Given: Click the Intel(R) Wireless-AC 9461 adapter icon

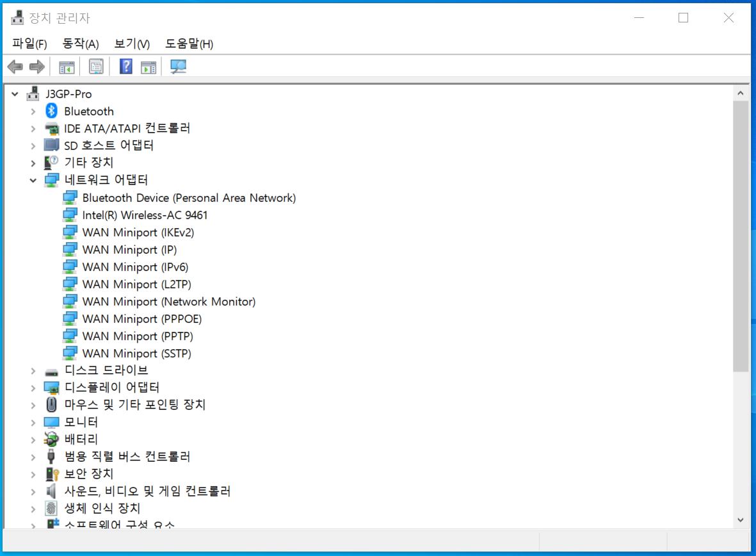Looking at the screenshot, I should (x=70, y=215).
